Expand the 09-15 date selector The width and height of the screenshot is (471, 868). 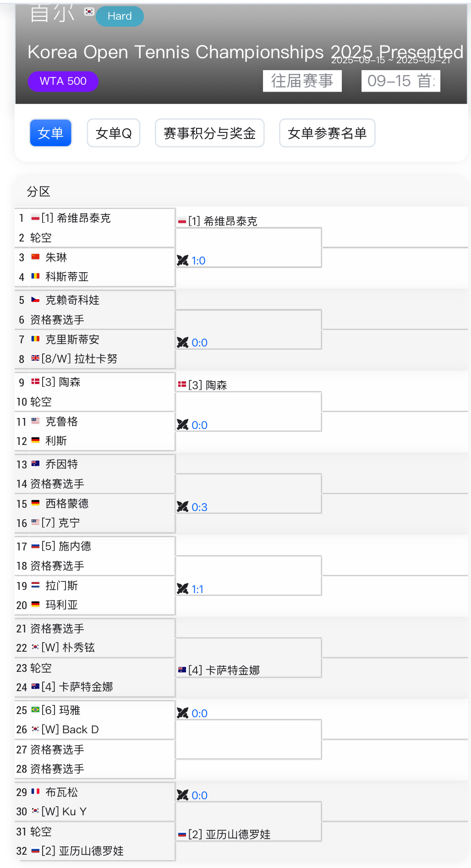pyautogui.click(x=401, y=81)
